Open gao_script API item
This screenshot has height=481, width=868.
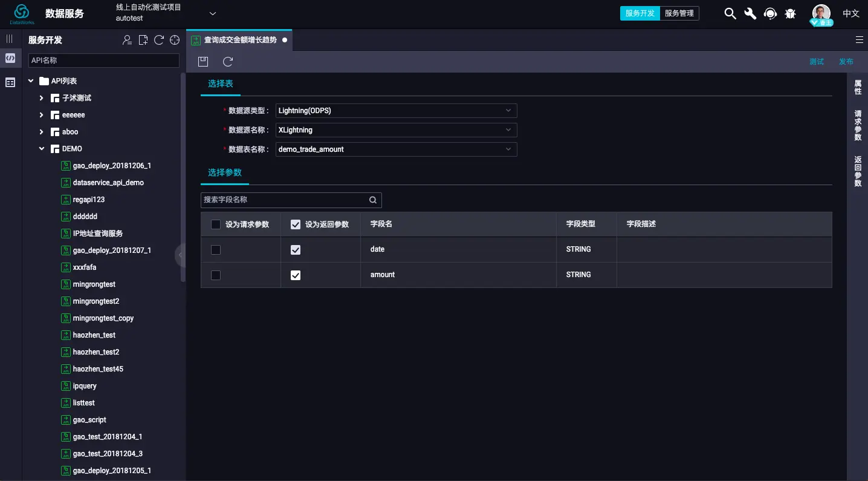coord(89,420)
